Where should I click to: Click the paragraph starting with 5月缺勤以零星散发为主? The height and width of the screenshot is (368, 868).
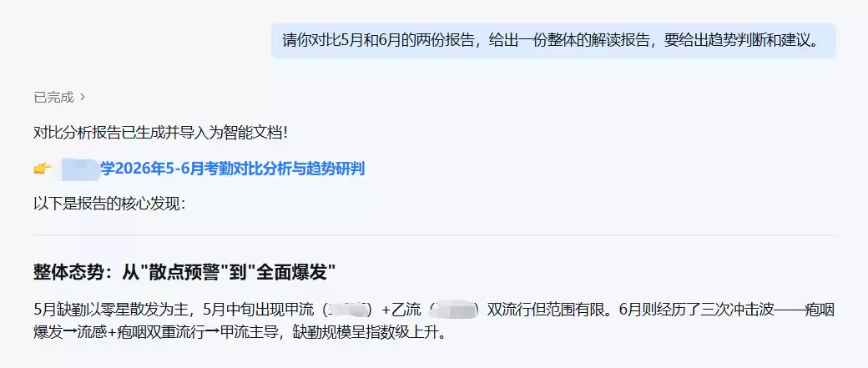pyautogui.click(x=434, y=321)
